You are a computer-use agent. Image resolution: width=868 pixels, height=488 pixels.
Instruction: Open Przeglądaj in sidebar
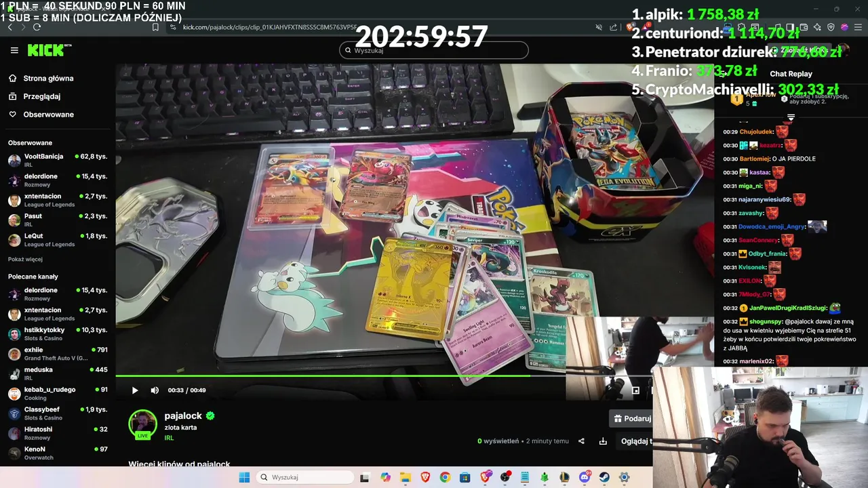[42, 96]
